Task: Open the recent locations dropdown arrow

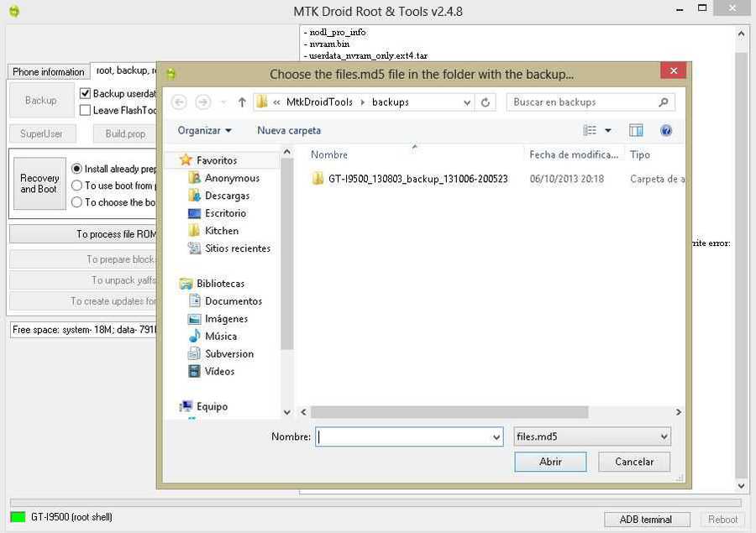Action: 223,102
